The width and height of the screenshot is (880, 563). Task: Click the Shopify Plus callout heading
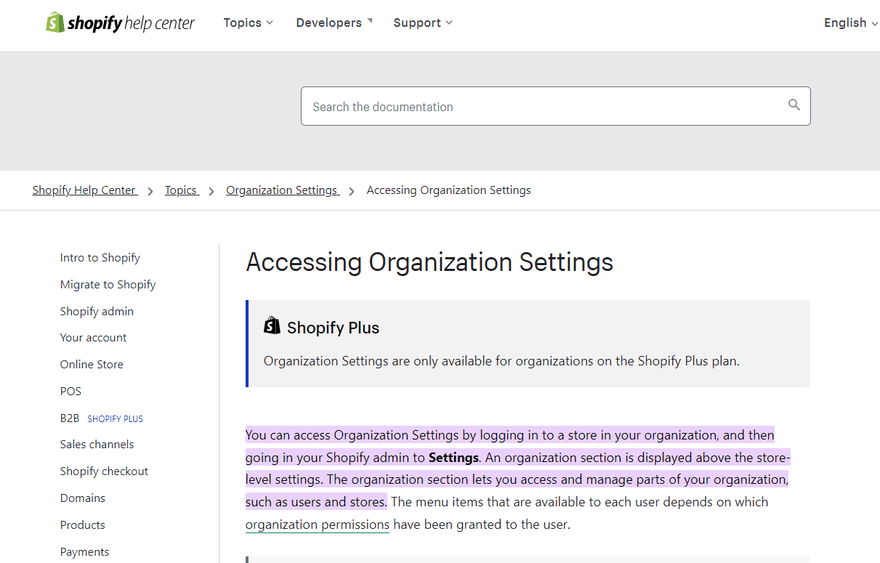333,328
